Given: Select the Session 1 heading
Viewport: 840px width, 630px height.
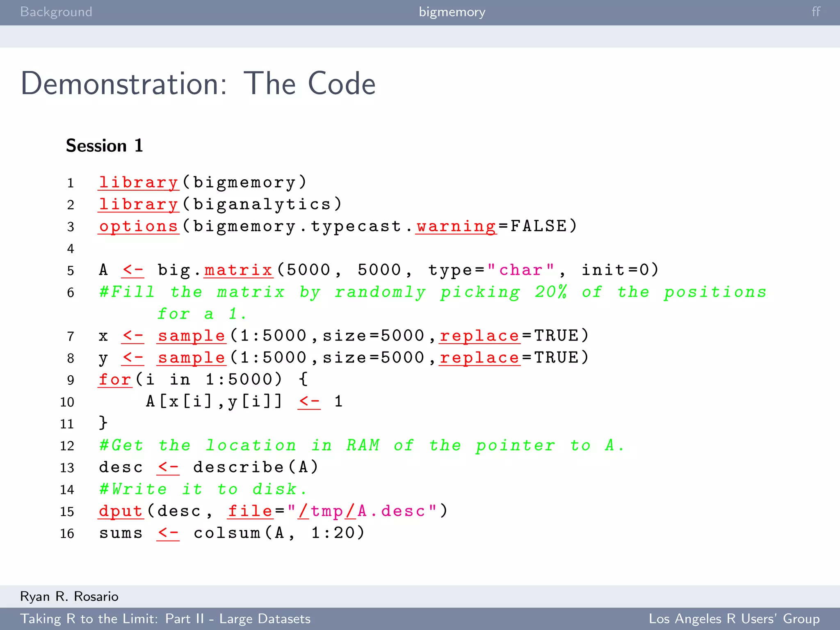Looking at the screenshot, I should [105, 146].
